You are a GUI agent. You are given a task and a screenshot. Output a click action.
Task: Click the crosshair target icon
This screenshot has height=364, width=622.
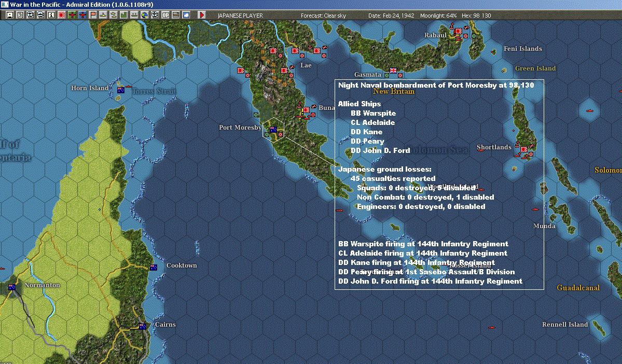tap(155, 15)
